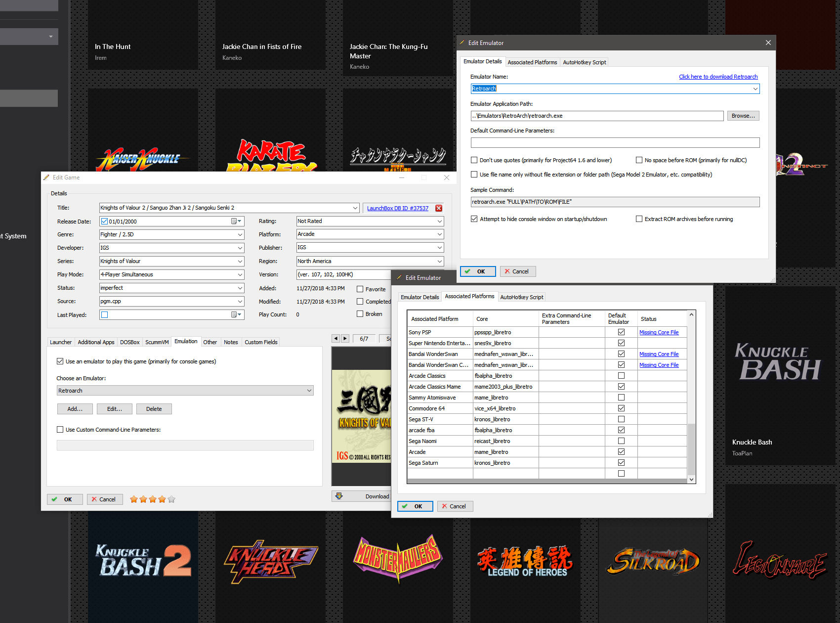
Task: Open the Additional Apps tab
Action: 96,342
